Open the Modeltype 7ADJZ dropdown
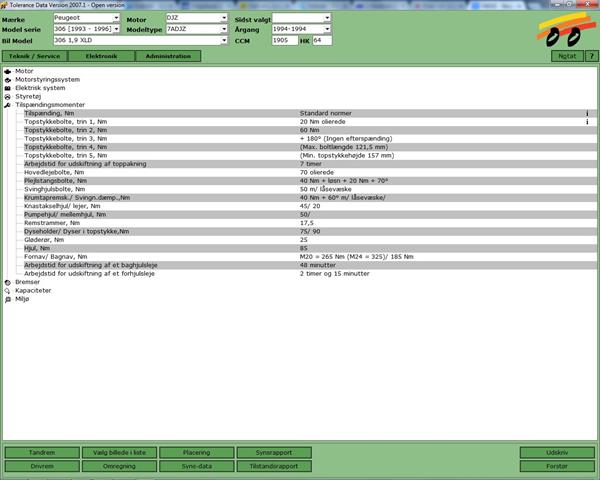Viewport: 600px width, 480px height. click(223, 30)
